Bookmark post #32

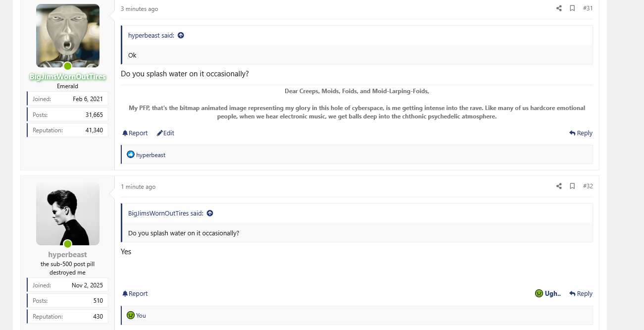pyautogui.click(x=572, y=186)
